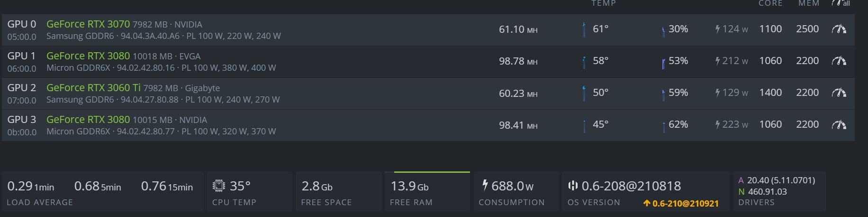Open the tuning gauge for the RTX 3060 Ti
The height and width of the screenshot is (217, 868).
pyautogui.click(x=839, y=93)
